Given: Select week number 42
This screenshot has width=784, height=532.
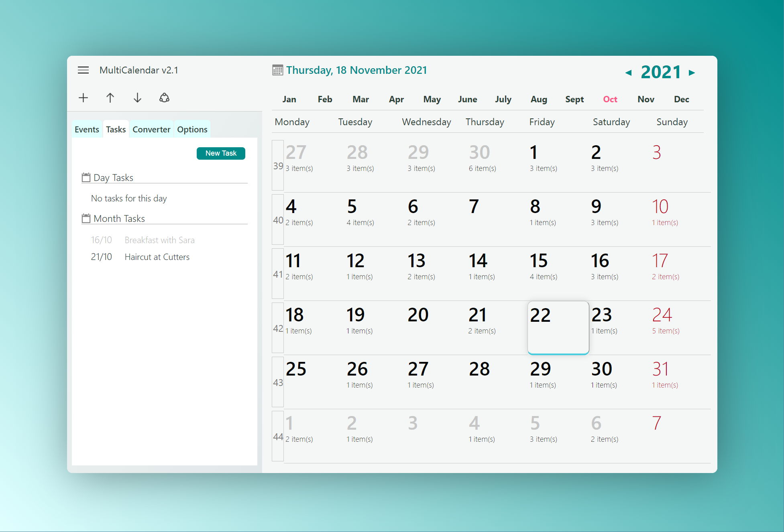Looking at the screenshot, I should pyautogui.click(x=278, y=328).
